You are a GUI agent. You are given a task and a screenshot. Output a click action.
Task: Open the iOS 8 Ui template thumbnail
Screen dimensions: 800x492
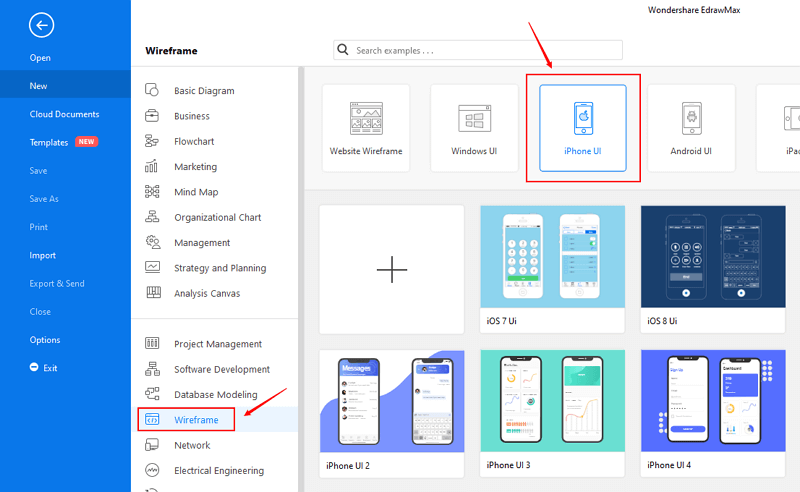point(713,257)
